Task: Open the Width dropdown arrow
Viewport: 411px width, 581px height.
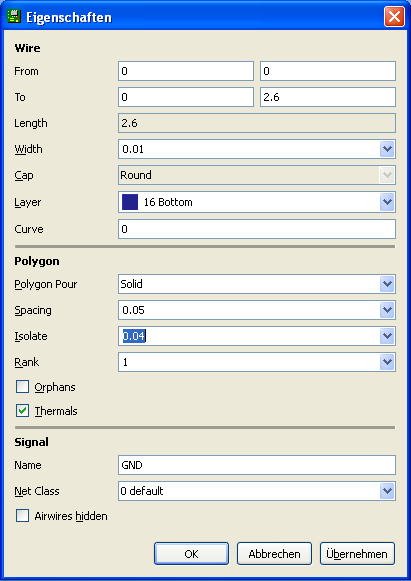Action: coord(387,149)
